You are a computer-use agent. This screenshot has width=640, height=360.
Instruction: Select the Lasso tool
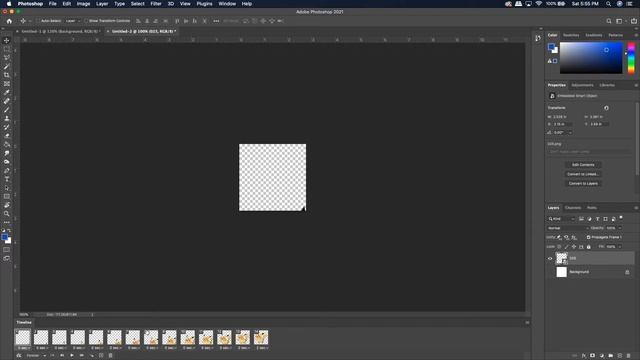tap(7, 58)
